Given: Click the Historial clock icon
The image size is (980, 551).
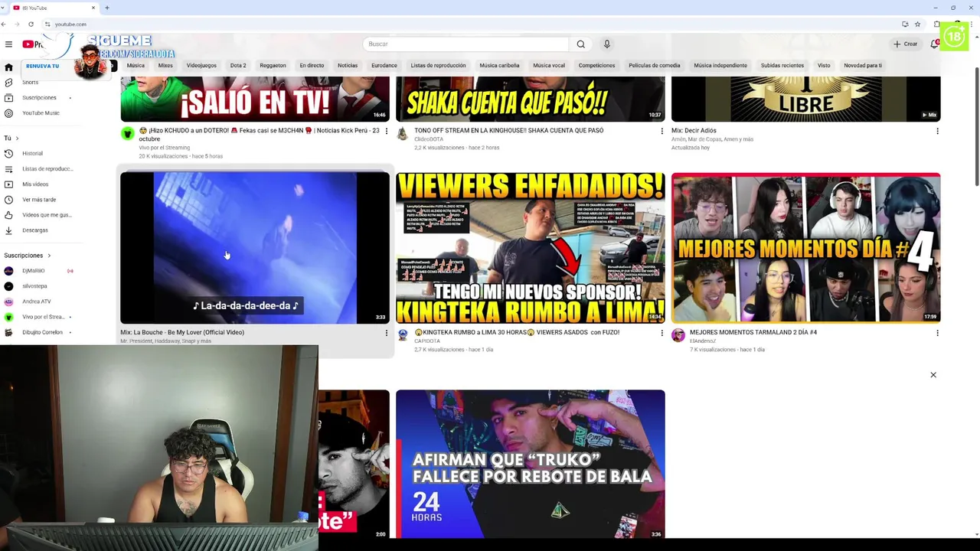Looking at the screenshot, I should 8,154.
